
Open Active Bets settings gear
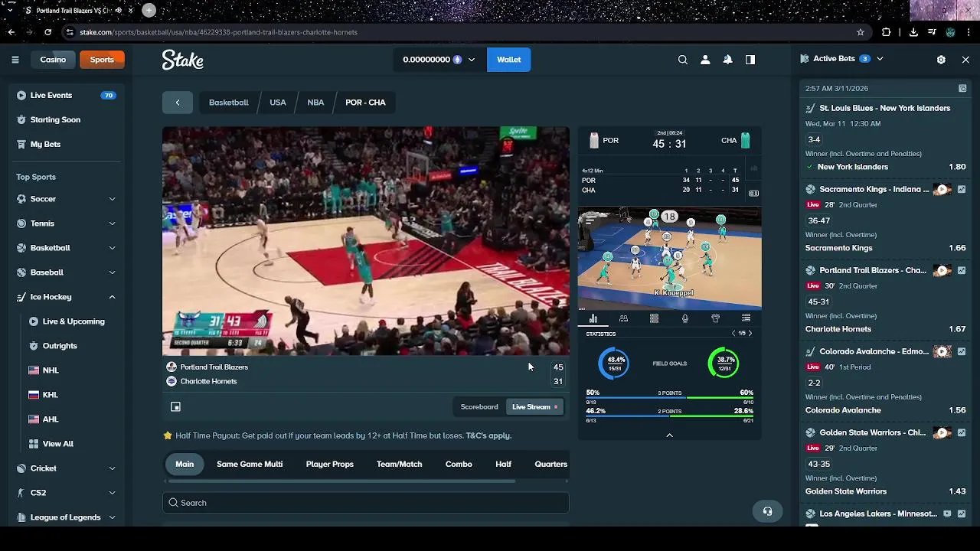tap(941, 59)
